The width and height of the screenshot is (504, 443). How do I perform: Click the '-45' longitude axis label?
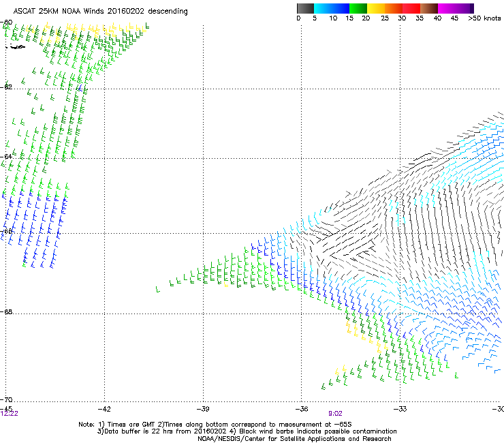click(x=6, y=409)
